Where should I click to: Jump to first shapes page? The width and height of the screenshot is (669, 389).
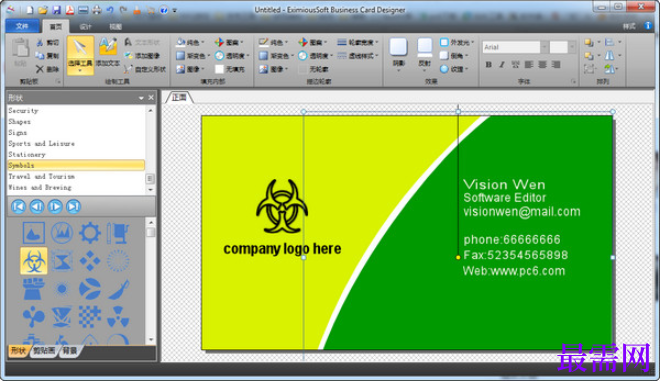18,206
